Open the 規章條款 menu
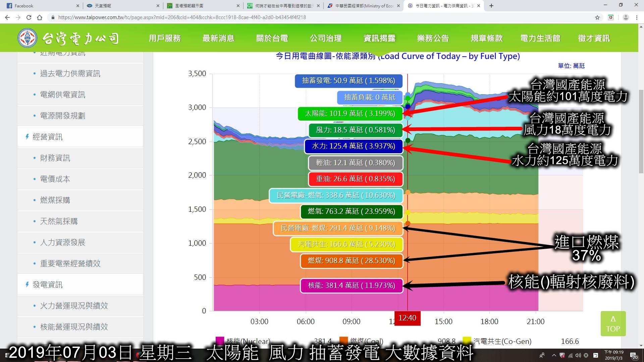The height and width of the screenshot is (362, 644). pyautogui.click(x=487, y=38)
